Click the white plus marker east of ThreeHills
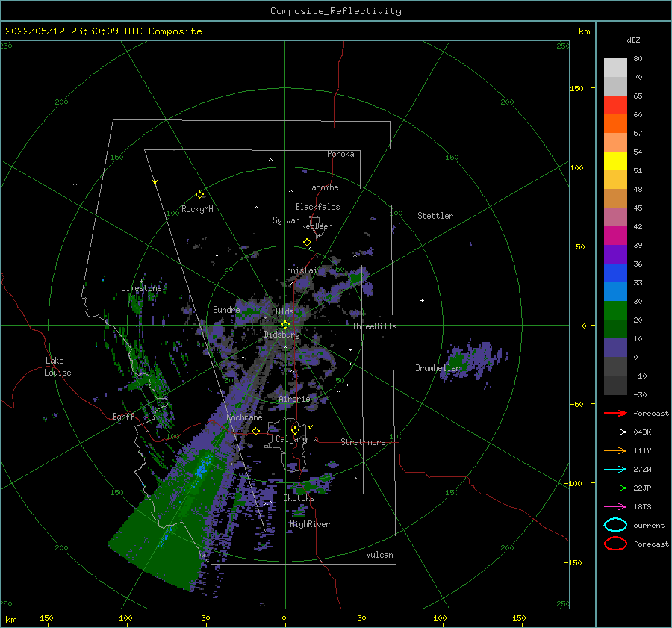The image size is (672, 628). tap(422, 300)
